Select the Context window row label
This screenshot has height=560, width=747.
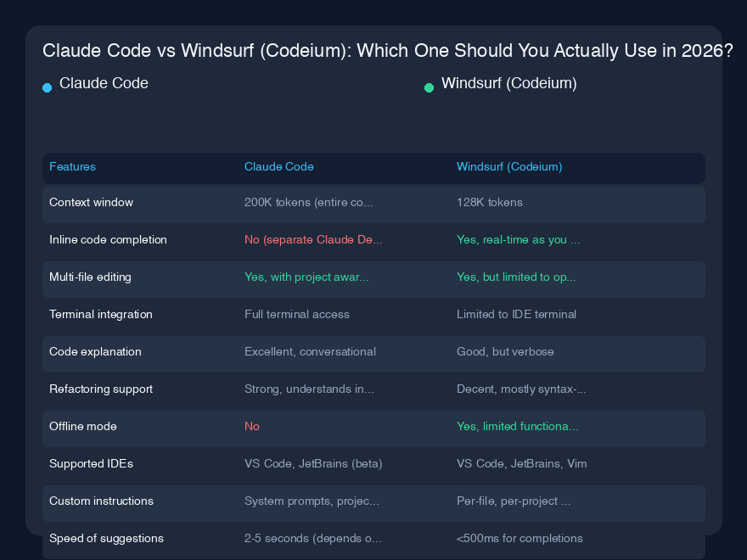coord(92,203)
